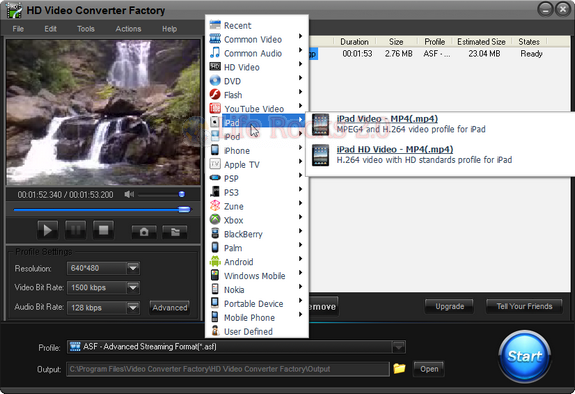The height and width of the screenshot is (394, 575).
Task: Click the Common Audio music note icon
Action: [x=215, y=52]
